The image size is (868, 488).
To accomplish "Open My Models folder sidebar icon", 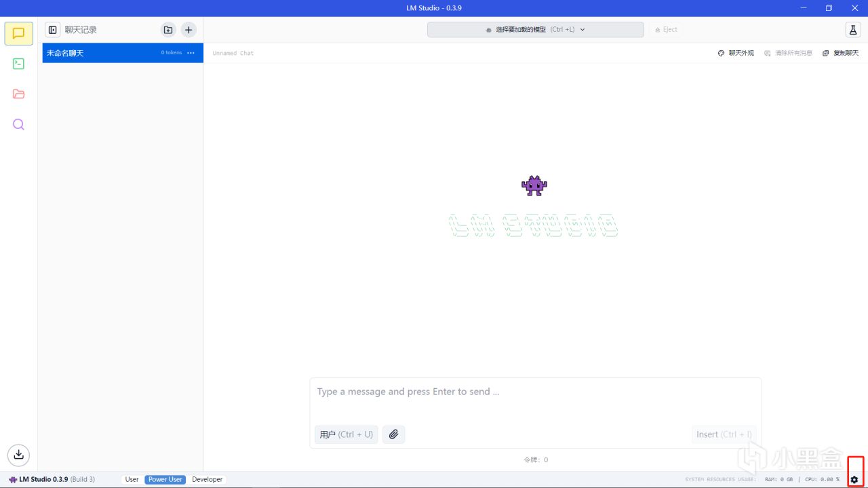I will click(19, 94).
